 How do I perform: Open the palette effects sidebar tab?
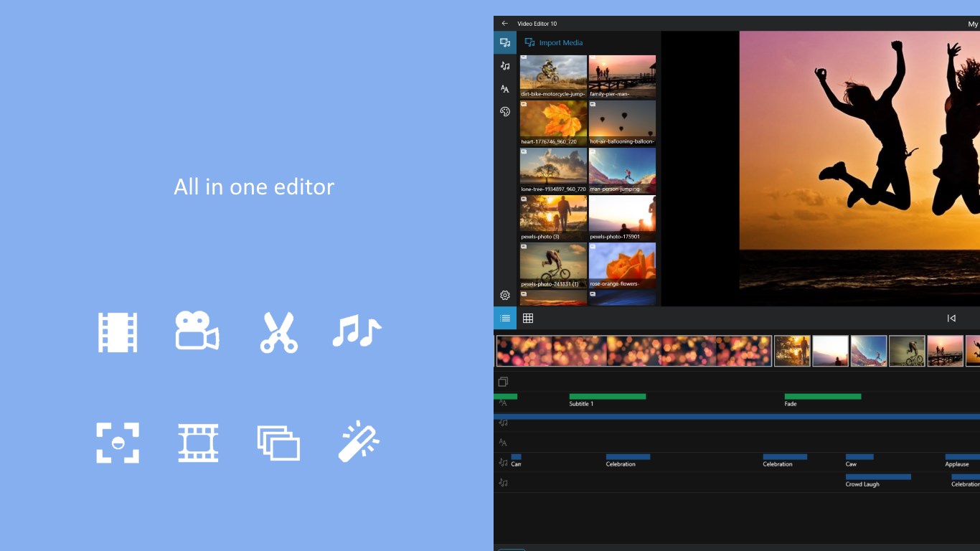(505, 112)
